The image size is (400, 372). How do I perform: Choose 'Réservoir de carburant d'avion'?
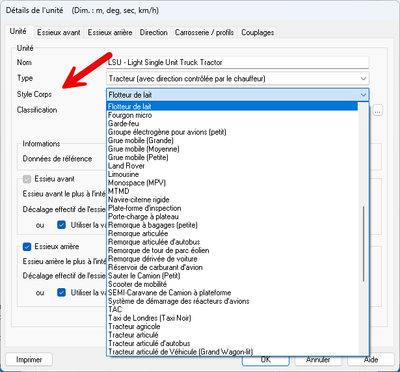[232, 268]
